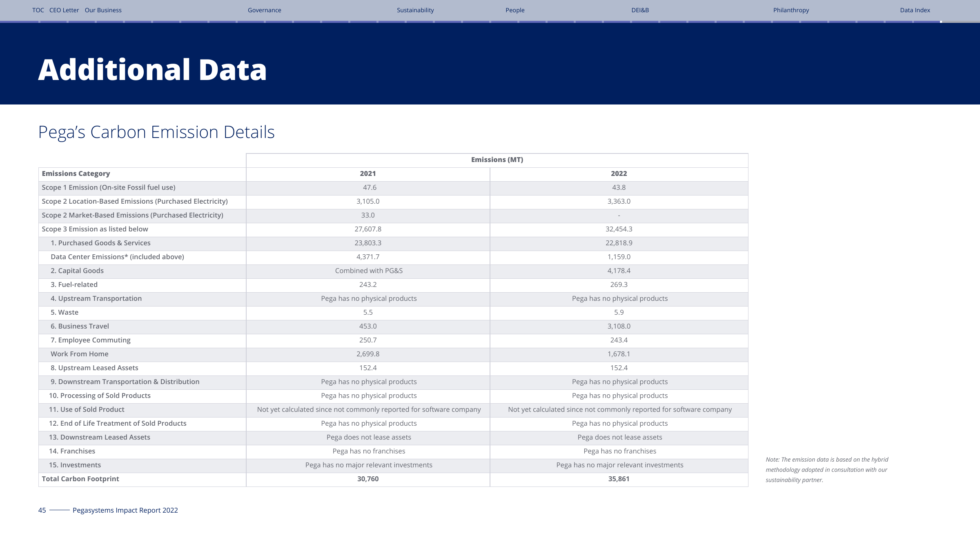Click the Fuel-related row label
Screen dimensions: 980x551
pos(74,284)
